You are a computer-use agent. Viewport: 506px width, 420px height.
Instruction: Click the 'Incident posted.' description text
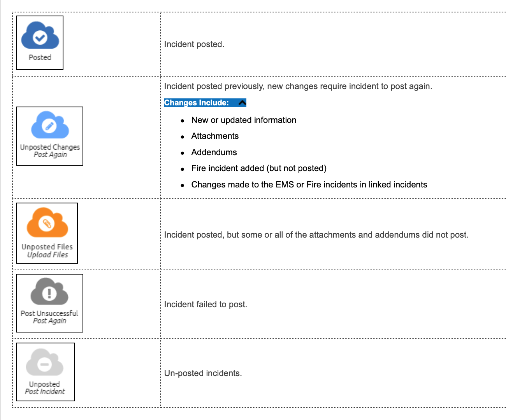(194, 44)
